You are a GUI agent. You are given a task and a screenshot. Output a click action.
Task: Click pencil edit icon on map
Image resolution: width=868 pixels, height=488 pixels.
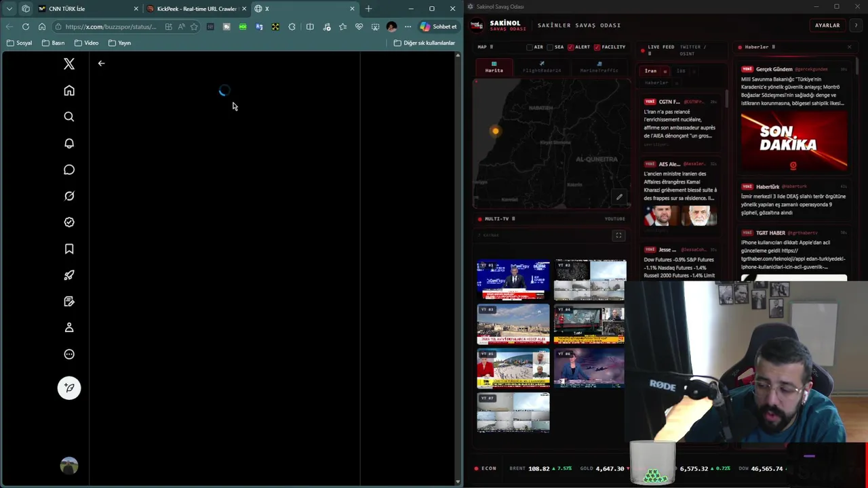[x=619, y=197]
